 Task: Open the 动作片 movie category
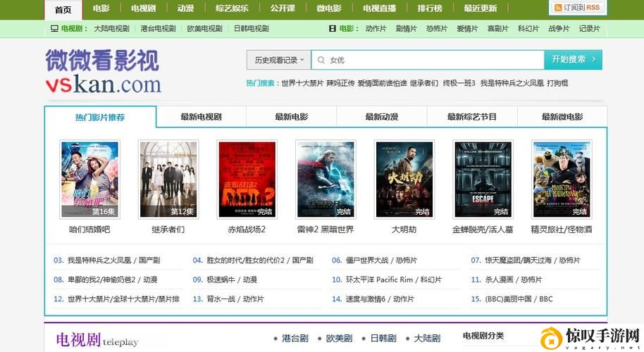point(376,29)
